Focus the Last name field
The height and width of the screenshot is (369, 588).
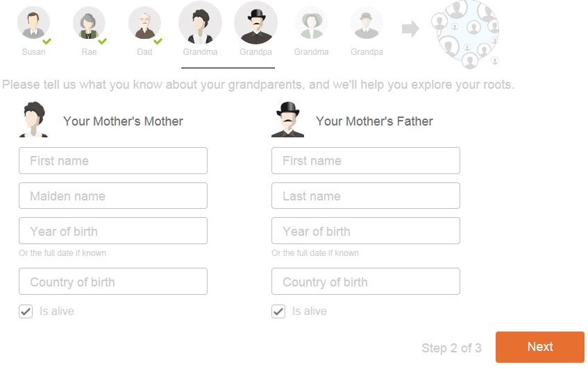pos(366,196)
